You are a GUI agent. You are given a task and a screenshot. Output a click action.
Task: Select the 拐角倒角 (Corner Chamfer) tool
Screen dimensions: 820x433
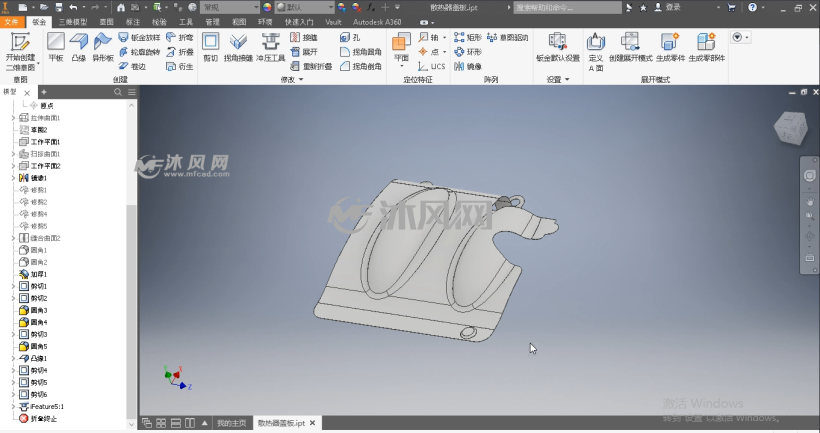click(x=361, y=66)
